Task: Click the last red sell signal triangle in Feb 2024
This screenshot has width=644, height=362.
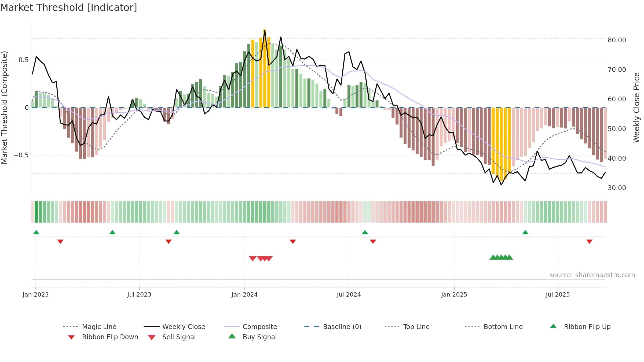Action: pyautogui.click(x=269, y=258)
